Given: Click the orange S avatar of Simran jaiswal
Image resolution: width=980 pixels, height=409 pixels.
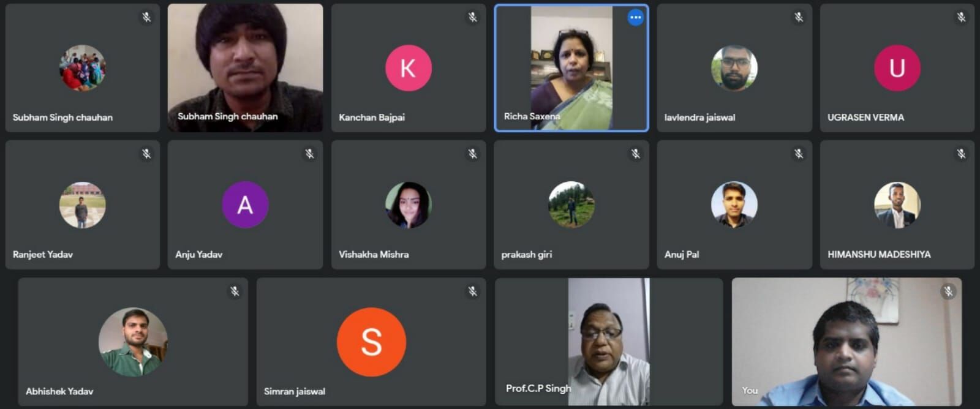Looking at the screenshot, I should (x=371, y=342).
